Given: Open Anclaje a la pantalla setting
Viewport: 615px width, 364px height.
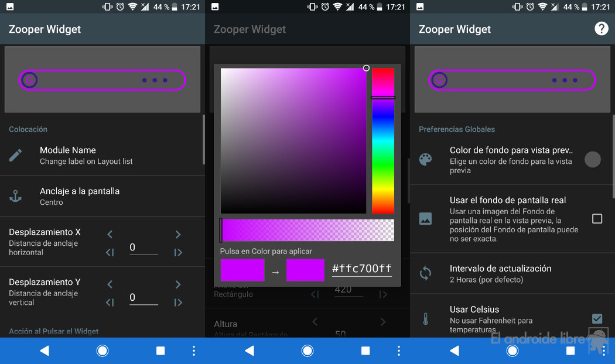Looking at the screenshot, I should tap(102, 196).
